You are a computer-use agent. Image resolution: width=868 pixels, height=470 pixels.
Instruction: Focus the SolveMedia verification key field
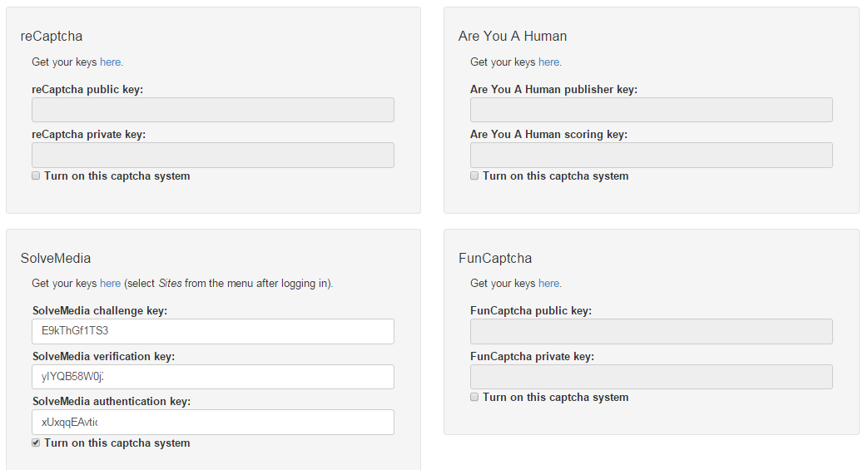(x=213, y=377)
